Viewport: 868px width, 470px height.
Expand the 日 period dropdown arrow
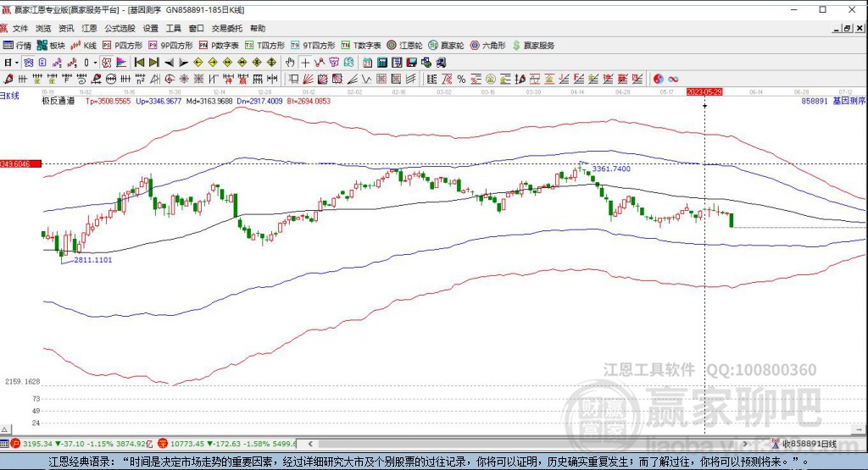pos(17,63)
